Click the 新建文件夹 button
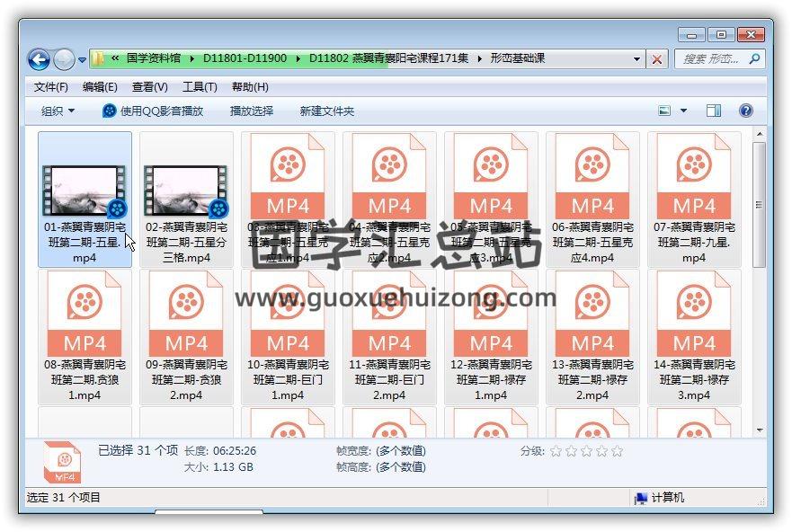The image size is (792, 532). pos(326,111)
